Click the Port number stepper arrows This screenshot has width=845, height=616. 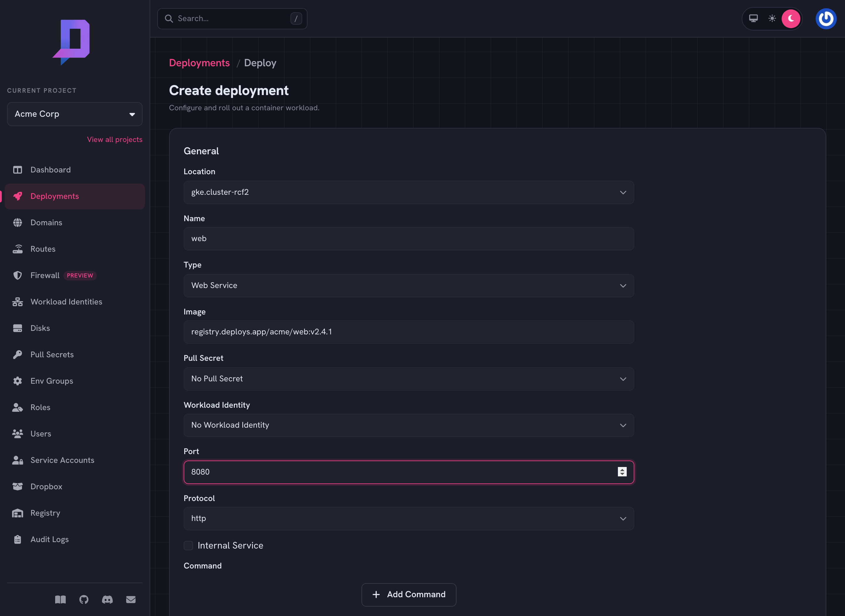click(x=622, y=472)
